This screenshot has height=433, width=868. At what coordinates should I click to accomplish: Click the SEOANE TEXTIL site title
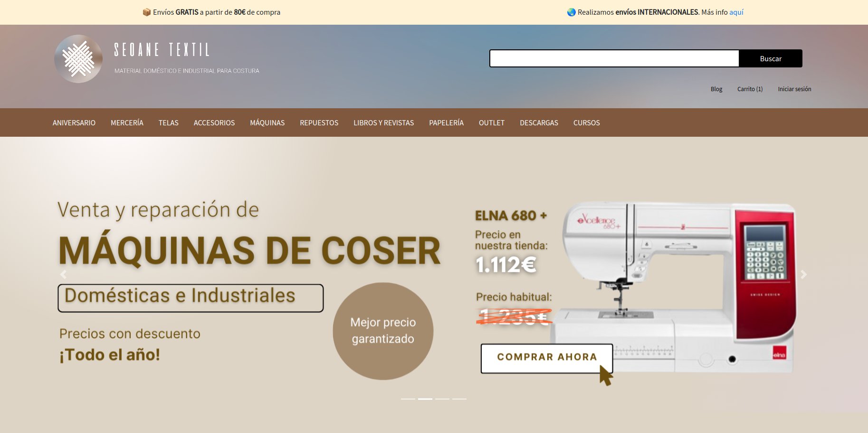162,50
